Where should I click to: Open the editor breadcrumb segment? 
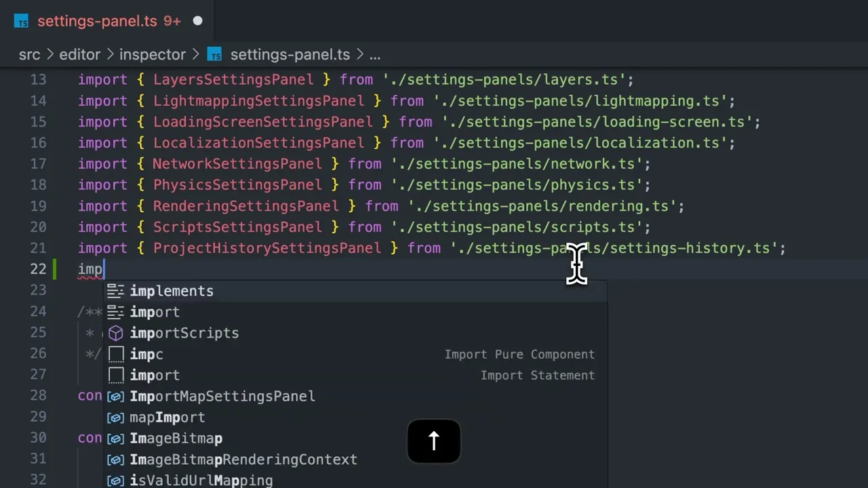click(80, 55)
